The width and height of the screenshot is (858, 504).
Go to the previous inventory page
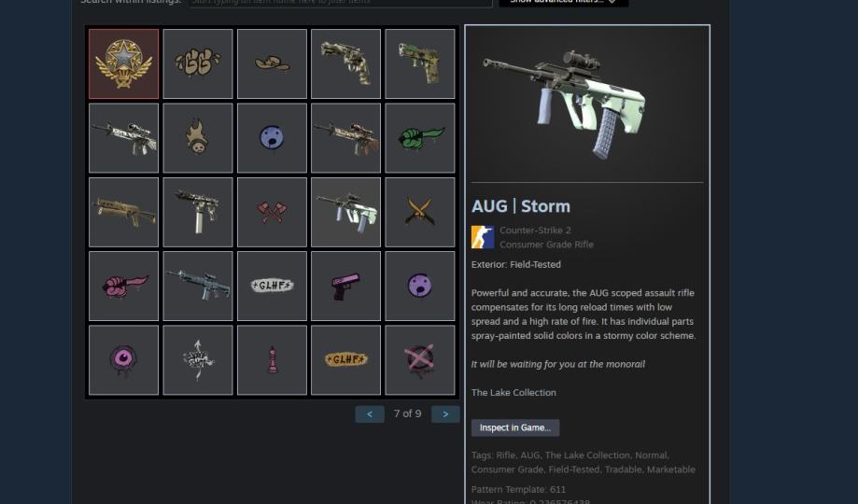pos(370,414)
